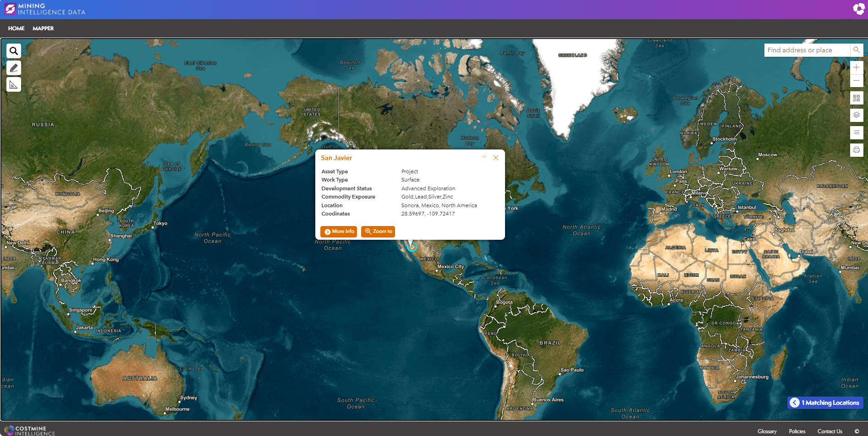Open the Contact Us link
The width and height of the screenshot is (868, 436).
[x=830, y=431]
